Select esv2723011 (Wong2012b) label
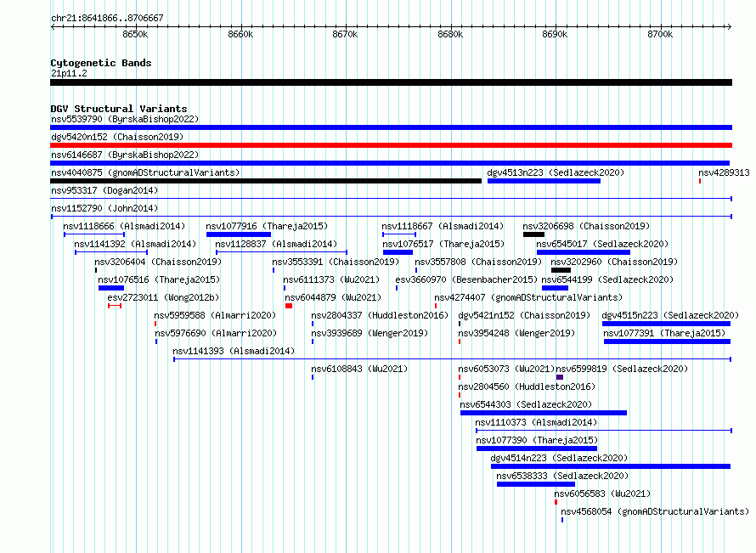 pos(163,297)
